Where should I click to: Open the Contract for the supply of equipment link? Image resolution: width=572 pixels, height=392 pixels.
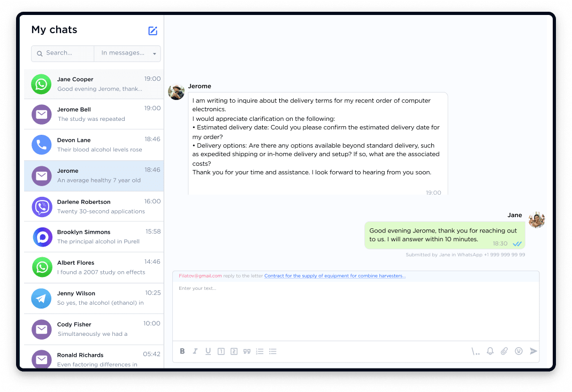tap(335, 275)
